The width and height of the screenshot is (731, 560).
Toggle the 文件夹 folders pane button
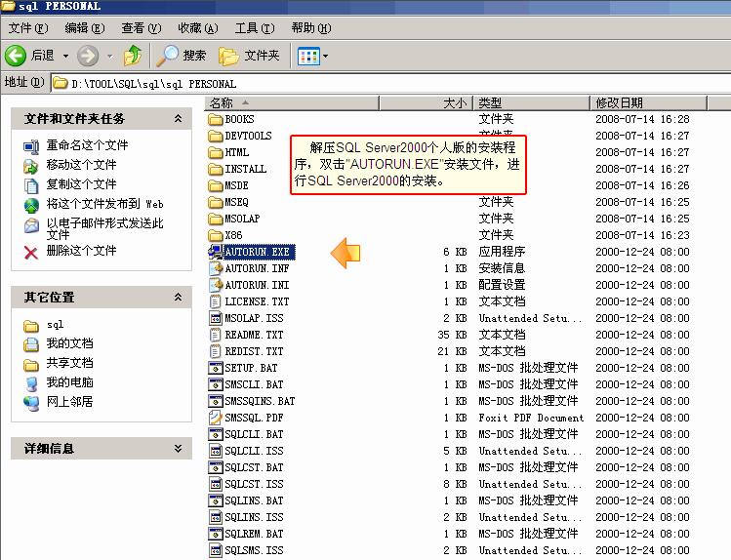[250, 56]
